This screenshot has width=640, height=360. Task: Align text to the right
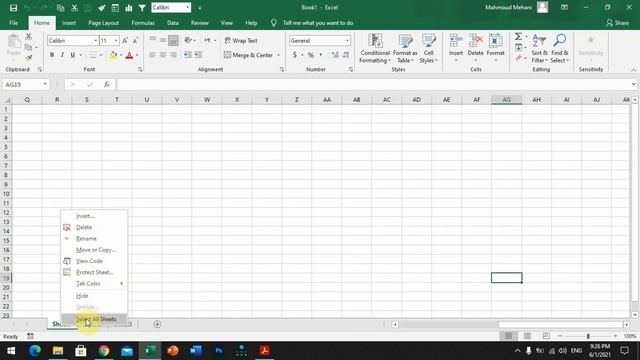coord(173,55)
